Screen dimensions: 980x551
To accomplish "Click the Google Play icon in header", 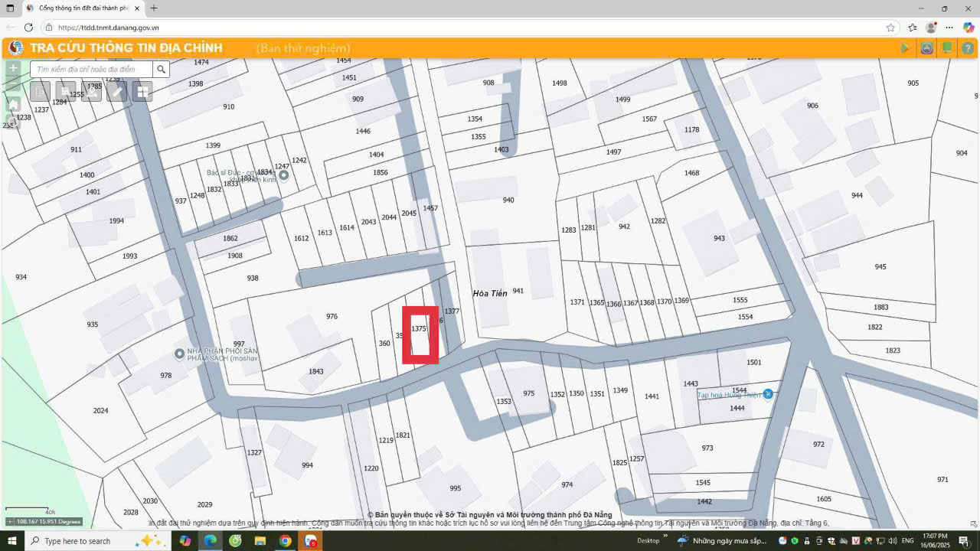I will 905,48.
